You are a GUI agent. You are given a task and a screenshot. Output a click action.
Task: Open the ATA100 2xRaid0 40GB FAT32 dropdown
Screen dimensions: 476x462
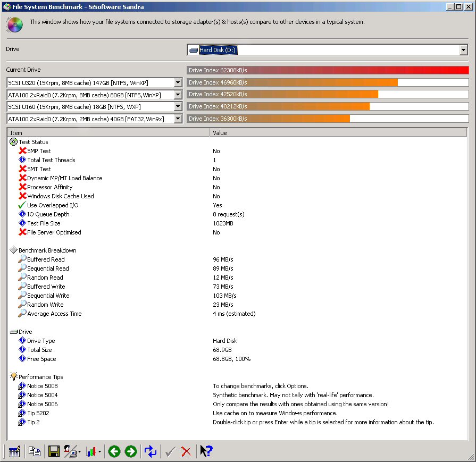pos(178,119)
